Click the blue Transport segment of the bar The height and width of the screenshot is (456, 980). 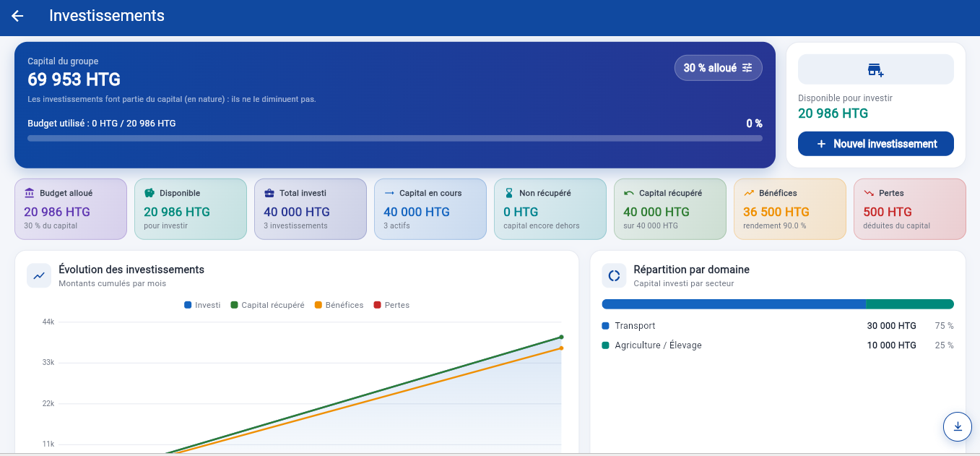click(734, 304)
